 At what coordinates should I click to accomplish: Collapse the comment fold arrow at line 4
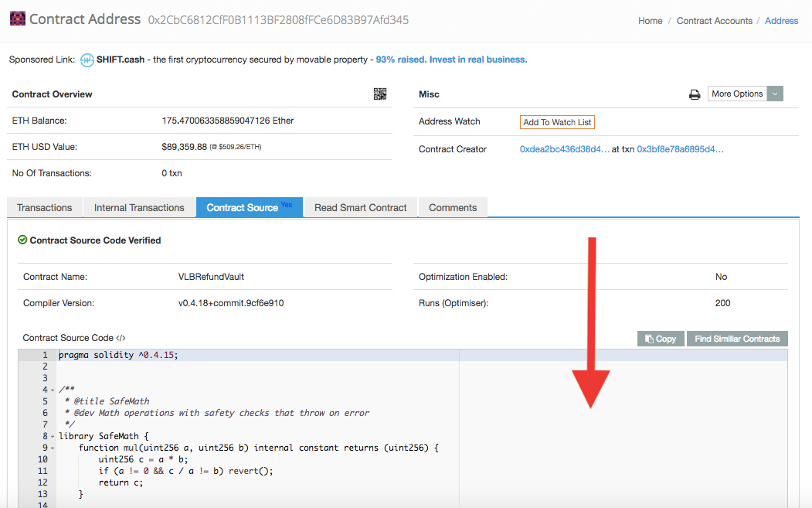(53, 390)
